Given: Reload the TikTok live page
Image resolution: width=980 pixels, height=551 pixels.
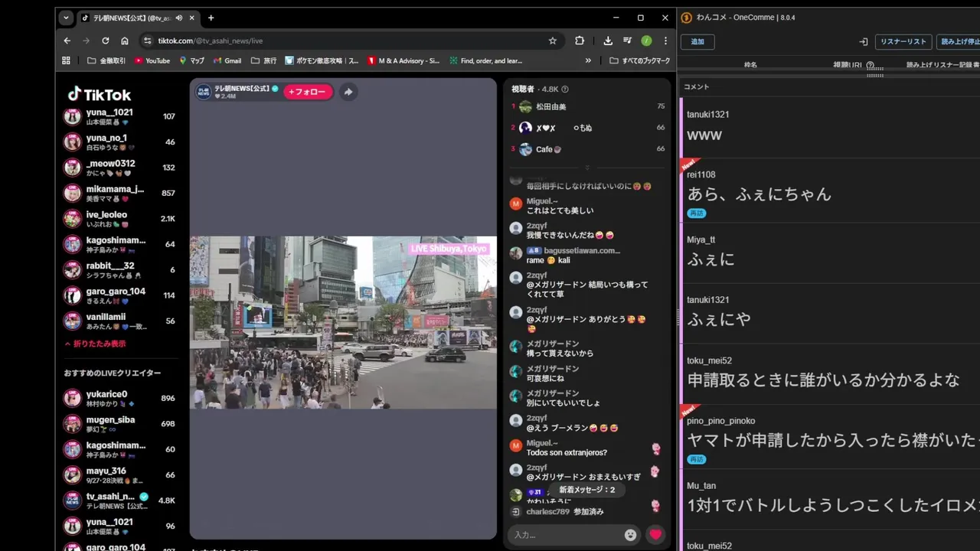Looking at the screenshot, I should tap(105, 41).
